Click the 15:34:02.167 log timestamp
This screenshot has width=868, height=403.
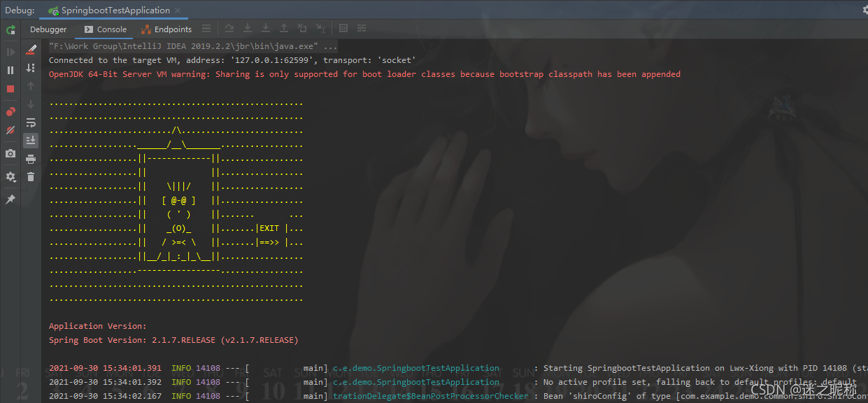point(105,396)
